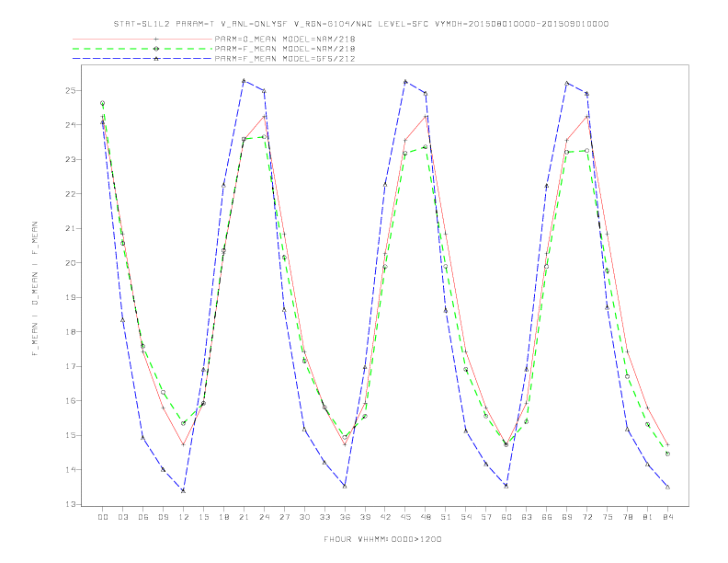Click y-axis tick label 22
728x563 pixels.
click(x=71, y=194)
